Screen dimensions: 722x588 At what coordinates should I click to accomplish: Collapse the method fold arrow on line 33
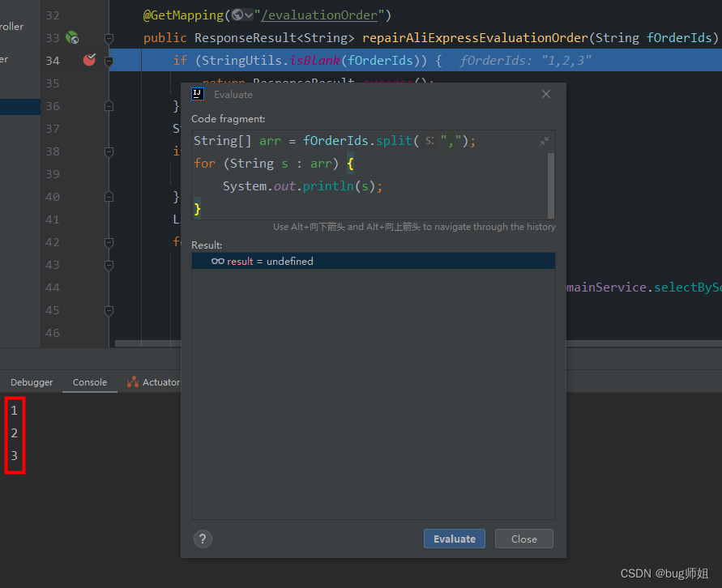click(x=108, y=37)
